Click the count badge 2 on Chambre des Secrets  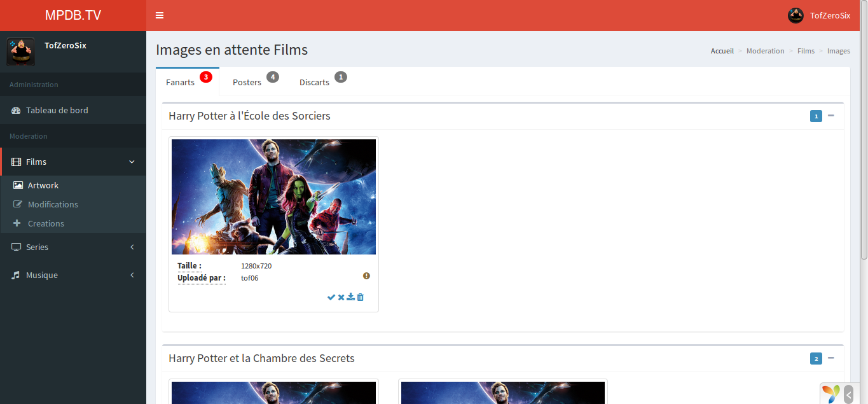click(x=816, y=358)
